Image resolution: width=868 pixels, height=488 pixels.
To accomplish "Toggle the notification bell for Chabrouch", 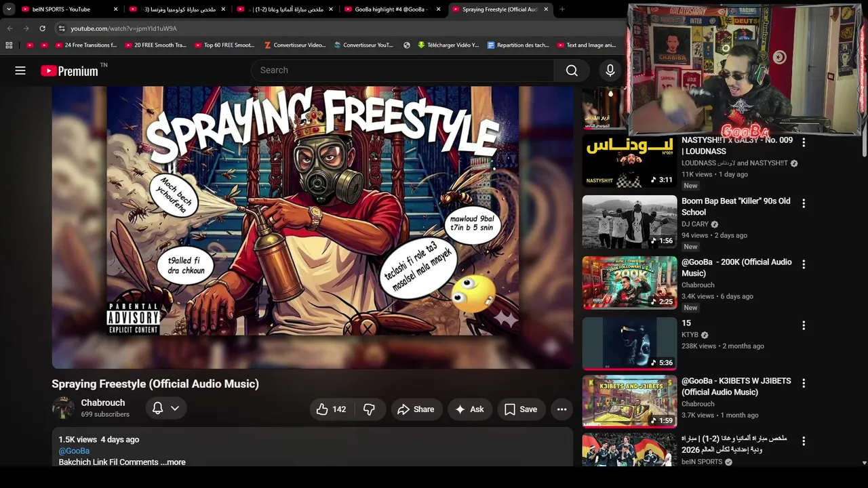I will 157,408.
